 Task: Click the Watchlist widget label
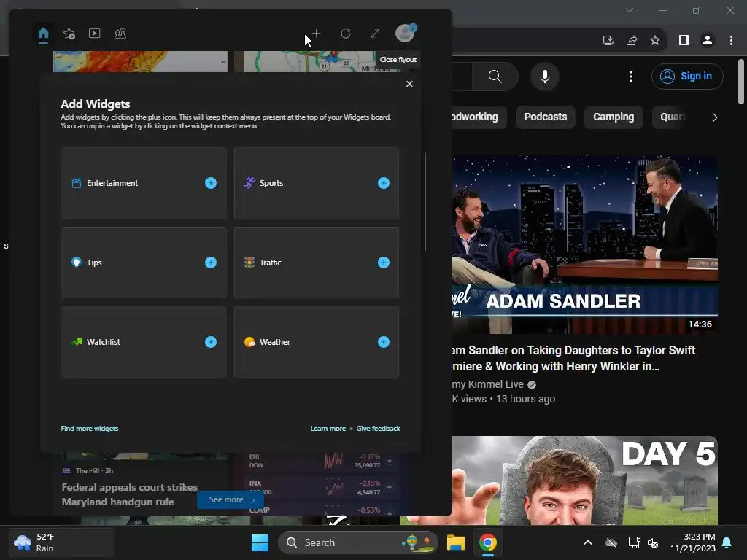[x=104, y=342]
